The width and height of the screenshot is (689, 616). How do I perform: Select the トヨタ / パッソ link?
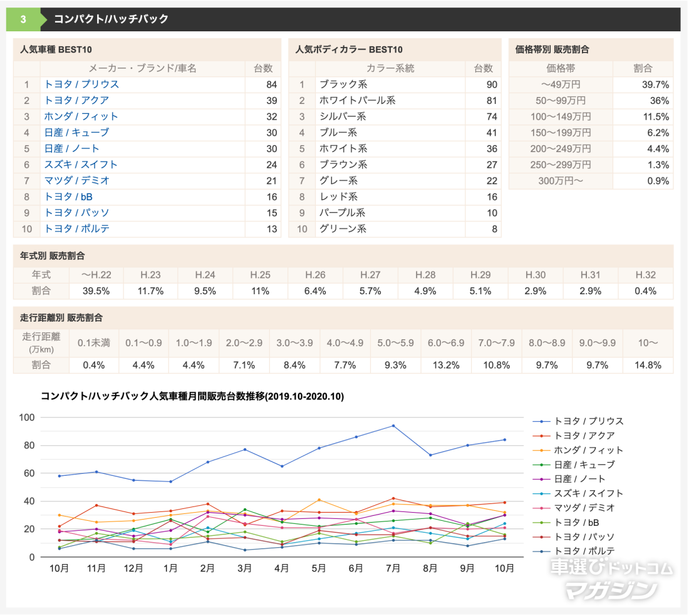tap(76, 213)
